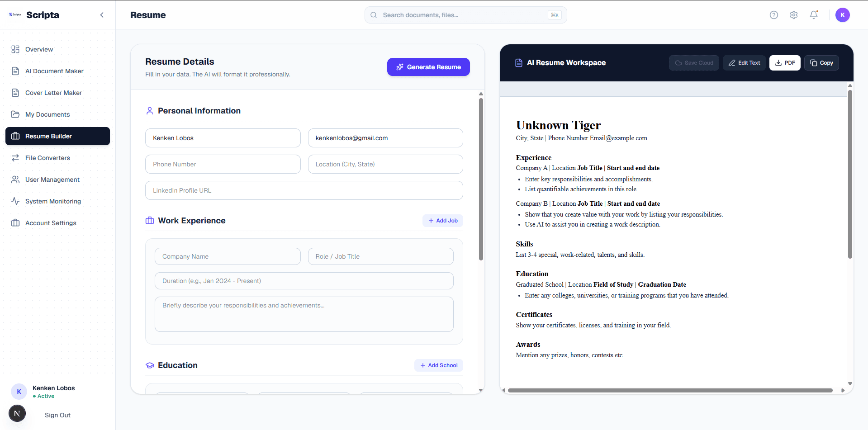Open the settings gear icon

[x=794, y=15]
